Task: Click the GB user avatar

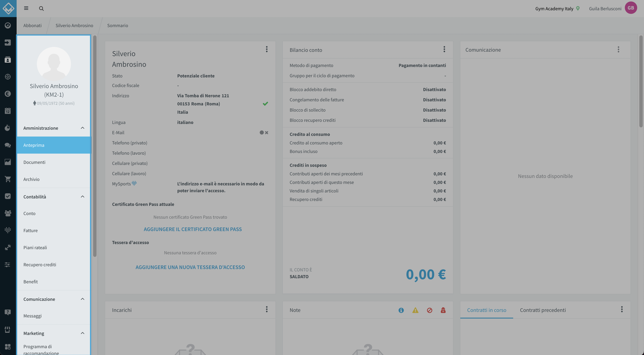Action: click(631, 8)
